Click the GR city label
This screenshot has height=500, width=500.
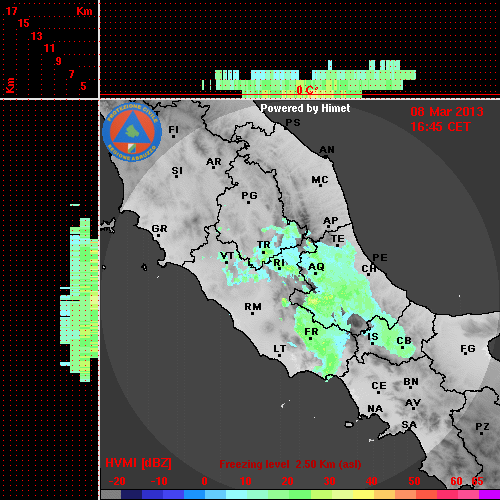pyautogui.click(x=159, y=229)
